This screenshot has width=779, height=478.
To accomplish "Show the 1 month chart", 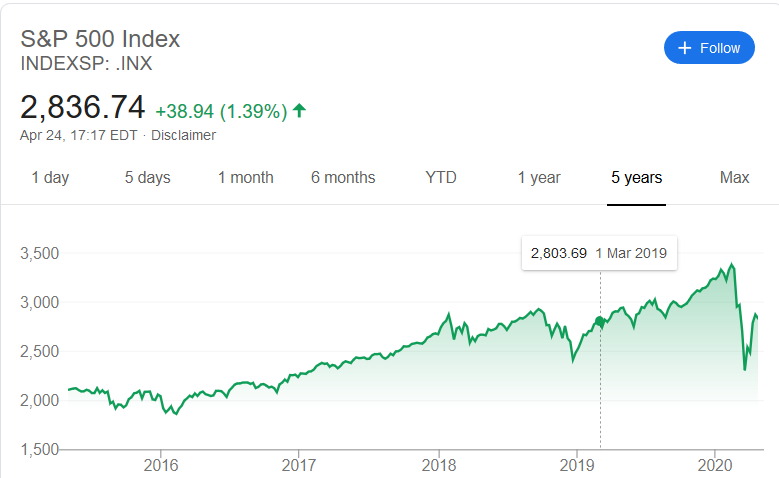I will point(245,178).
